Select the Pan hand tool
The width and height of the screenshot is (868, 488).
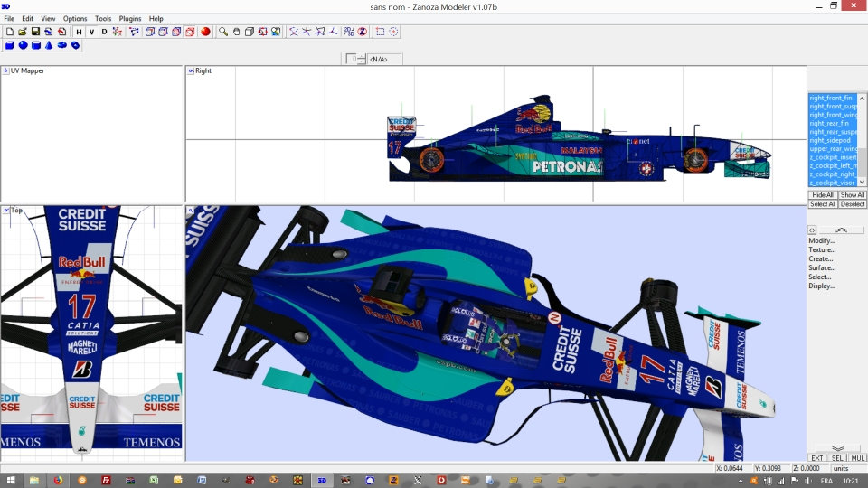tap(236, 32)
